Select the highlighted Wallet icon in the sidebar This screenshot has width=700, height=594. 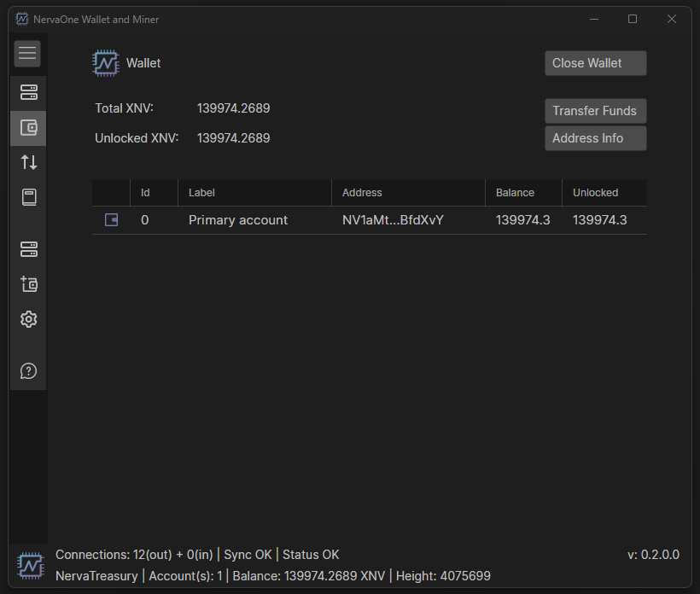(28, 128)
